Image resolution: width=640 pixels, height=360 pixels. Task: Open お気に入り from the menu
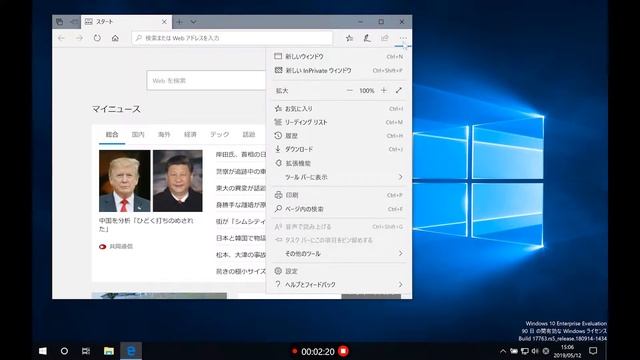[339, 109]
